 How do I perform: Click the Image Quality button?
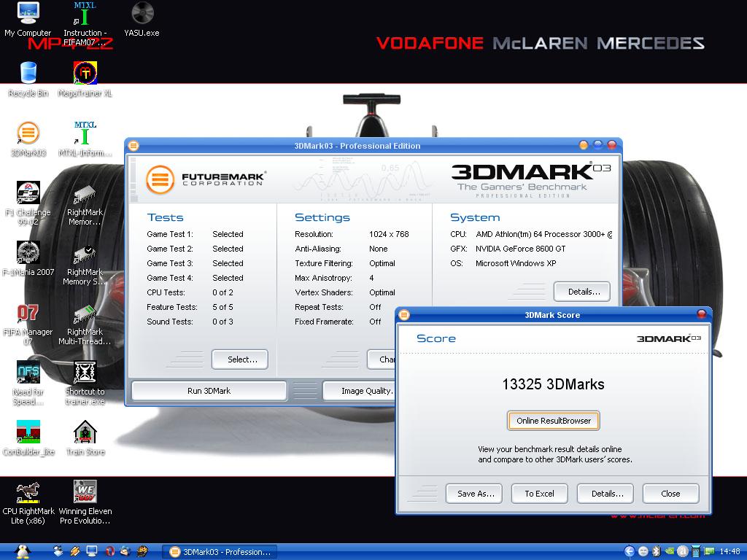click(x=360, y=391)
